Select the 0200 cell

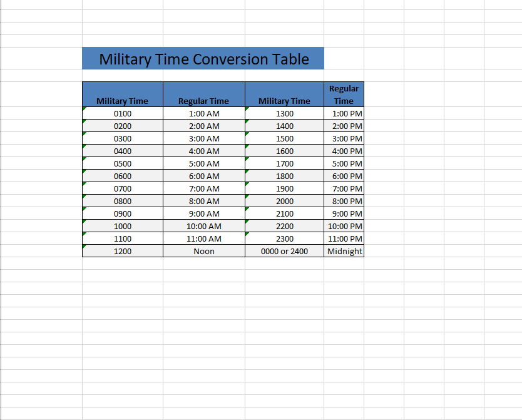123,126
